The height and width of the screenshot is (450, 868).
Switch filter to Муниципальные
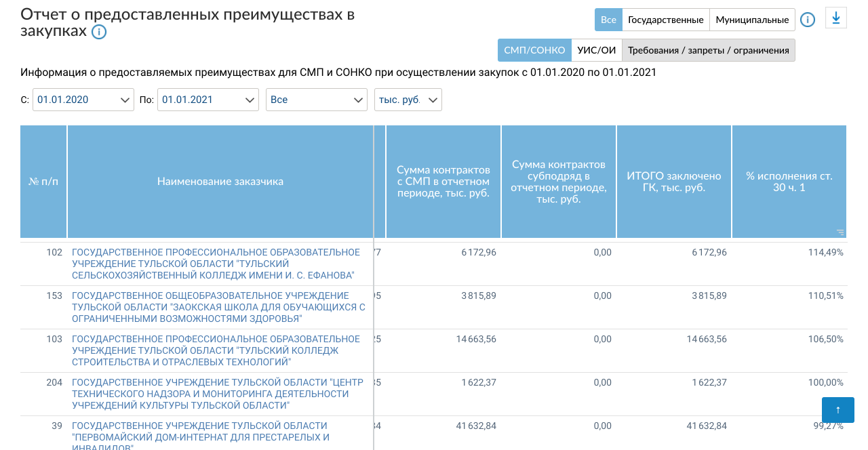752,20
